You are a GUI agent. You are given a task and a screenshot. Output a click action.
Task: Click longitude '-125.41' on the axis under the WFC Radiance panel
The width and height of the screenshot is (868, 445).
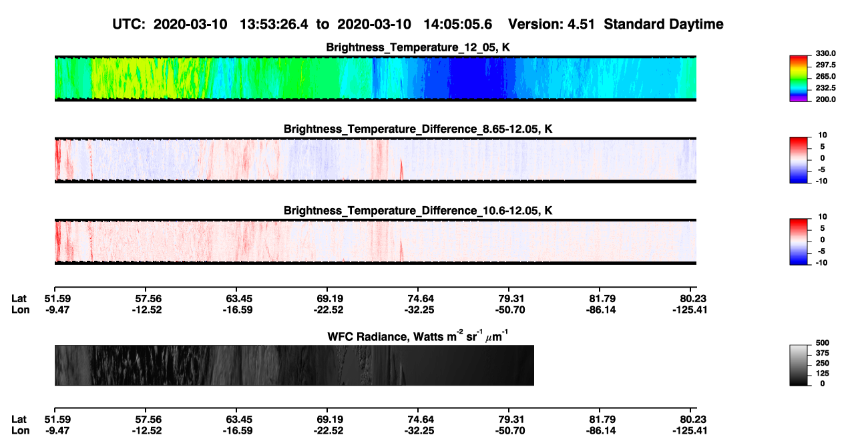[x=691, y=430]
